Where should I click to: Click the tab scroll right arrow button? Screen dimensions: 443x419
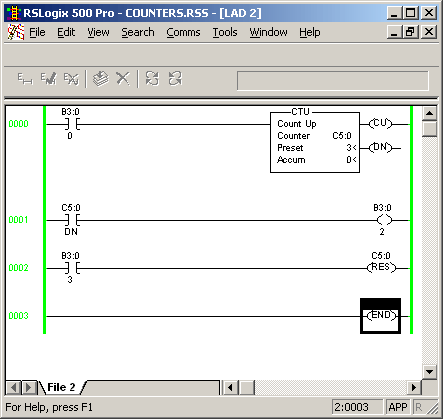pos(29,387)
